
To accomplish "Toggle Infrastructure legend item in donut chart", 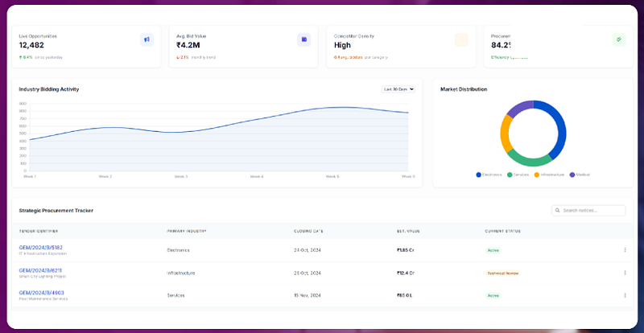I will click(549, 175).
